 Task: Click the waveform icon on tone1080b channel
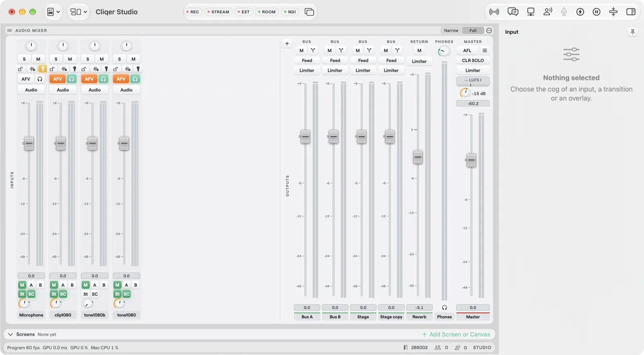coord(96,69)
